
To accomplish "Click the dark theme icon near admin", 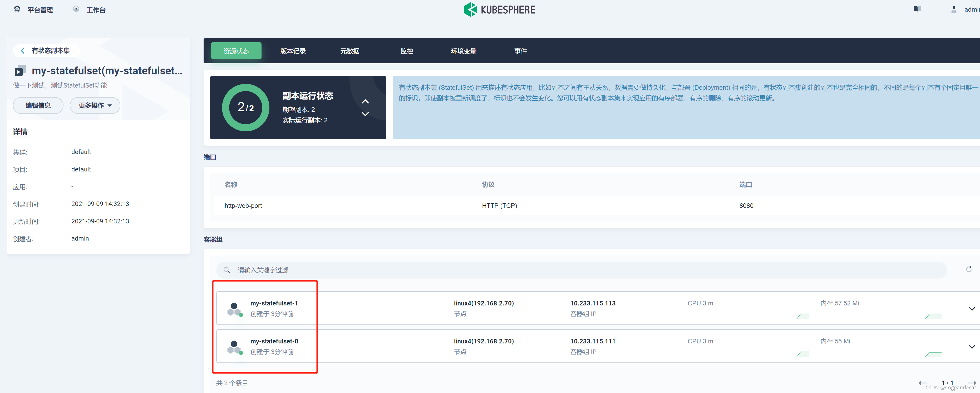I will (917, 9).
